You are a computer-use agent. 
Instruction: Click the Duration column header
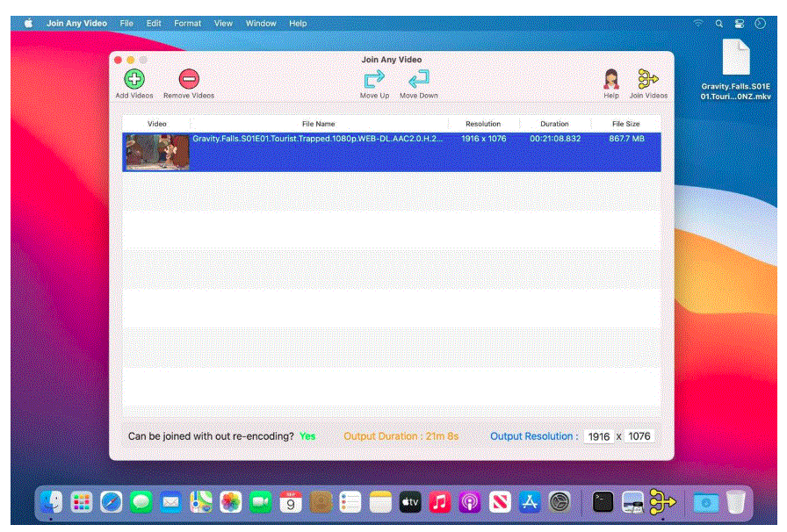pyautogui.click(x=554, y=124)
